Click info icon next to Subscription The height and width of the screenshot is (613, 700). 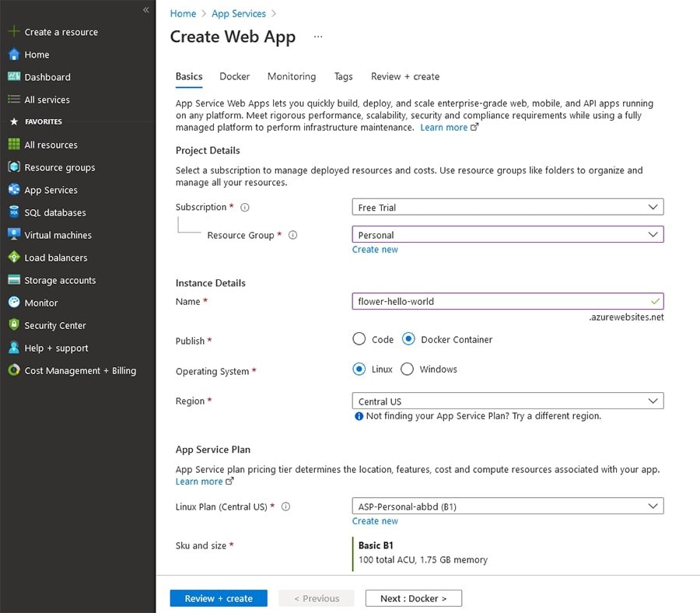244,208
